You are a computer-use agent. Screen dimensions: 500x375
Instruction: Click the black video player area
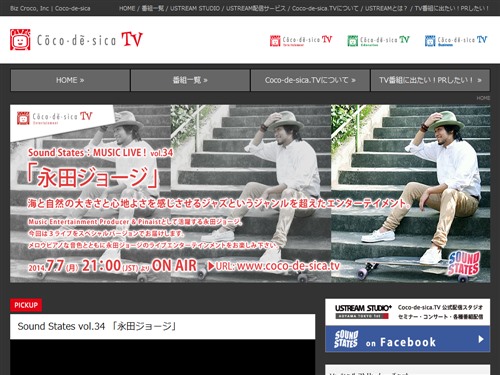[162, 357]
